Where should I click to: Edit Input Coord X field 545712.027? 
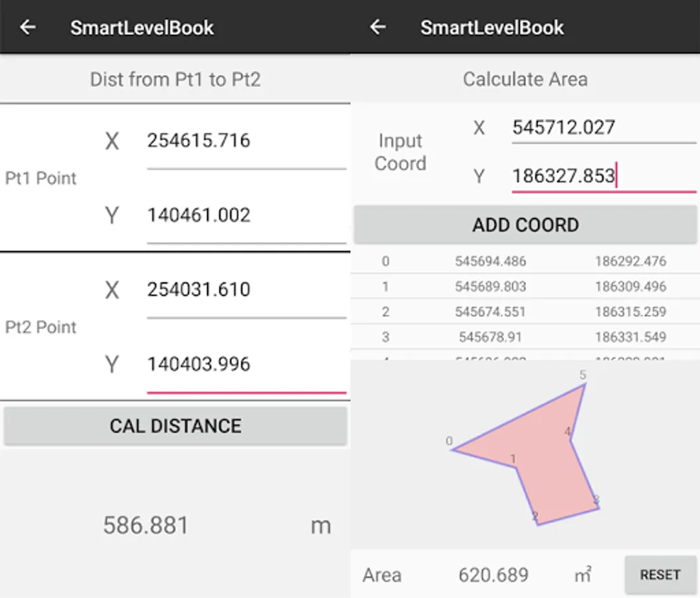point(604,128)
